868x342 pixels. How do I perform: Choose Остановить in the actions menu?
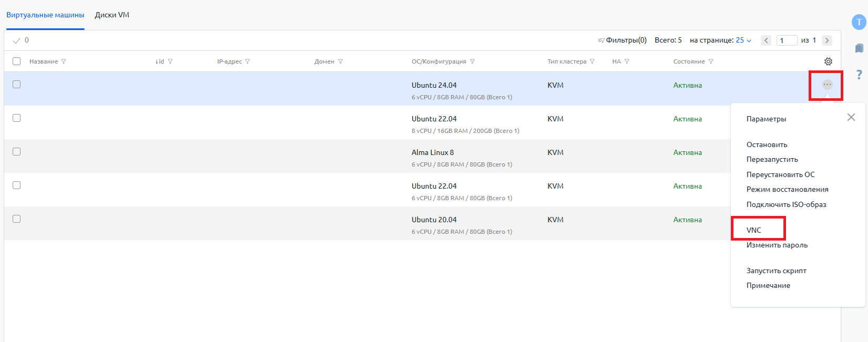(x=767, y=144)
